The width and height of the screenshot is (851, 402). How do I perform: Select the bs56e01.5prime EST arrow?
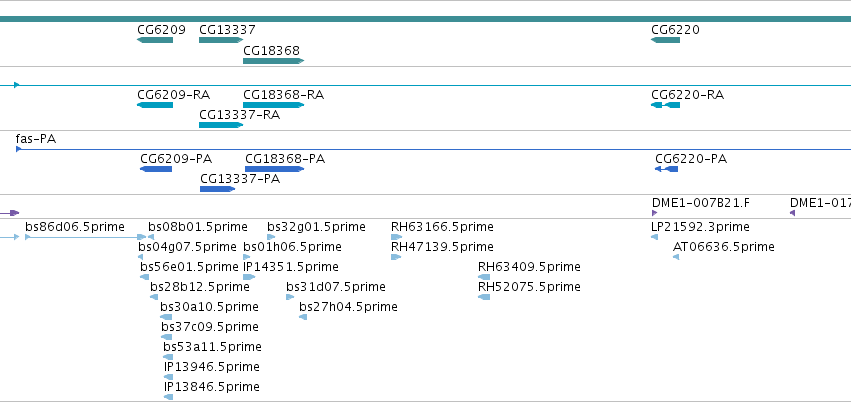[x=144, y=277]
